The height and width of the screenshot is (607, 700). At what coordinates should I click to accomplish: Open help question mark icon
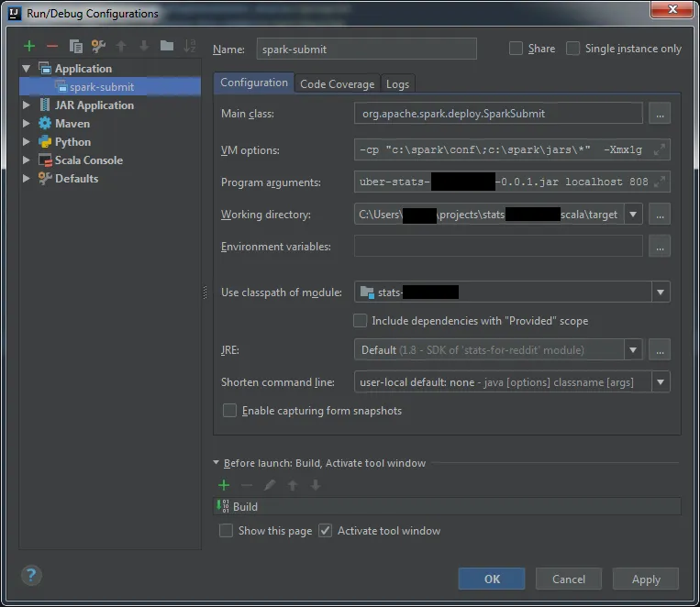pyautogui.click(x=31, y=575)
